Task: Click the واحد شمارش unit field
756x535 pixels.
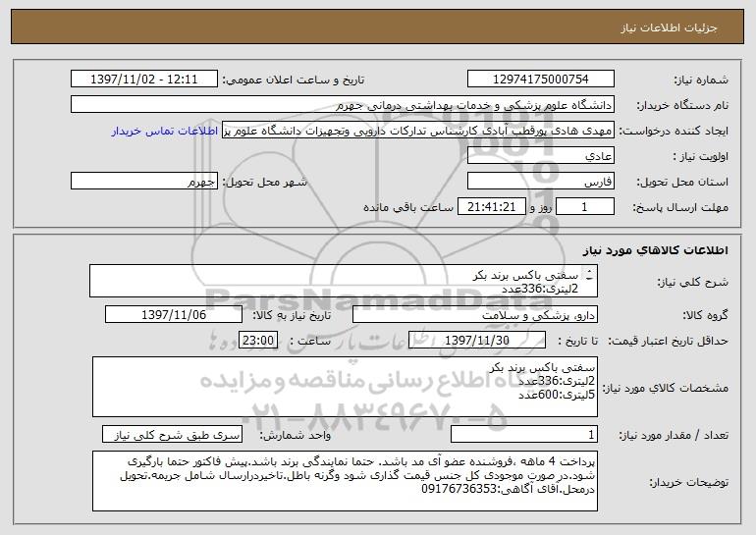Action: coord(172,434)
